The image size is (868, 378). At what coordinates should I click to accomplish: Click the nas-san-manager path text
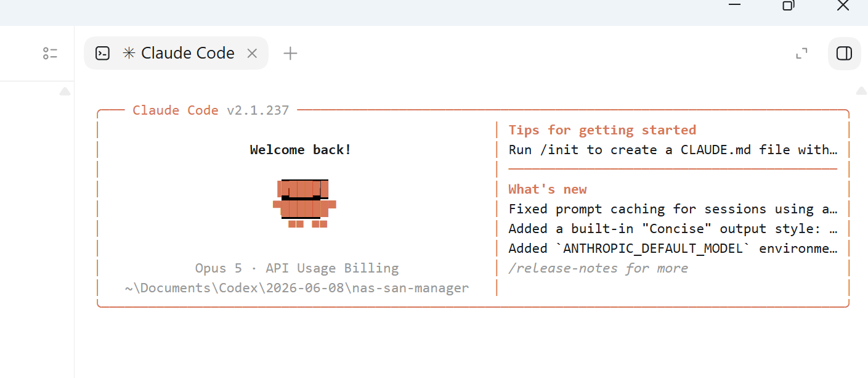tap(297, 288)
